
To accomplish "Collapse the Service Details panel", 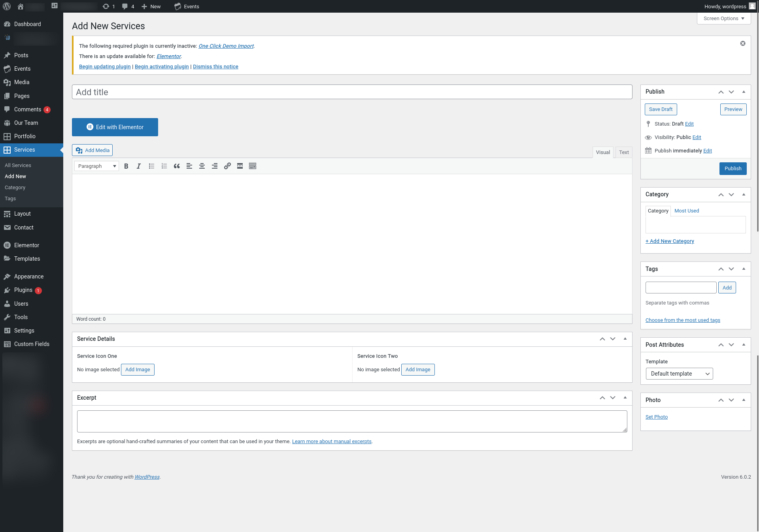I will 625,339.
